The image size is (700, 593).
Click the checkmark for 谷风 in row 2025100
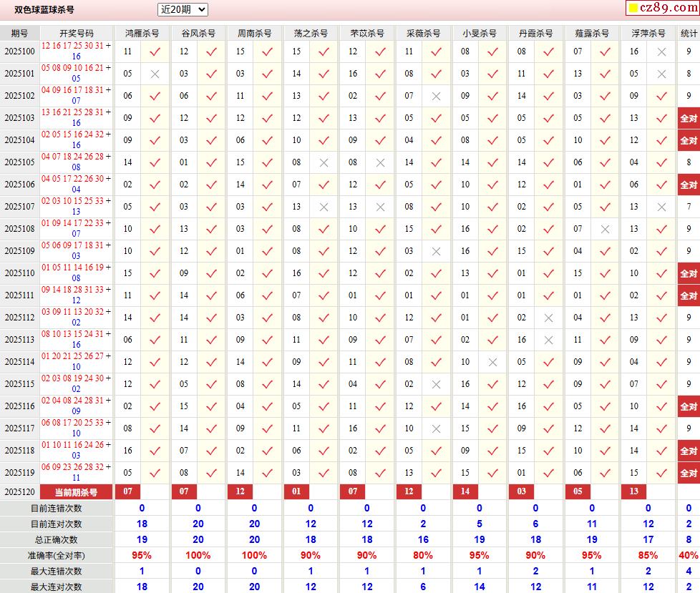211,52
